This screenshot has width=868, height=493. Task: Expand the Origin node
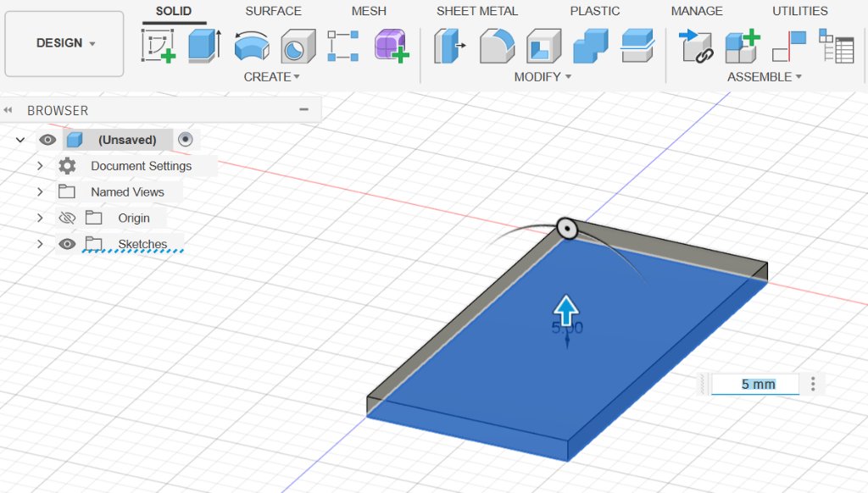click(40, 218)
